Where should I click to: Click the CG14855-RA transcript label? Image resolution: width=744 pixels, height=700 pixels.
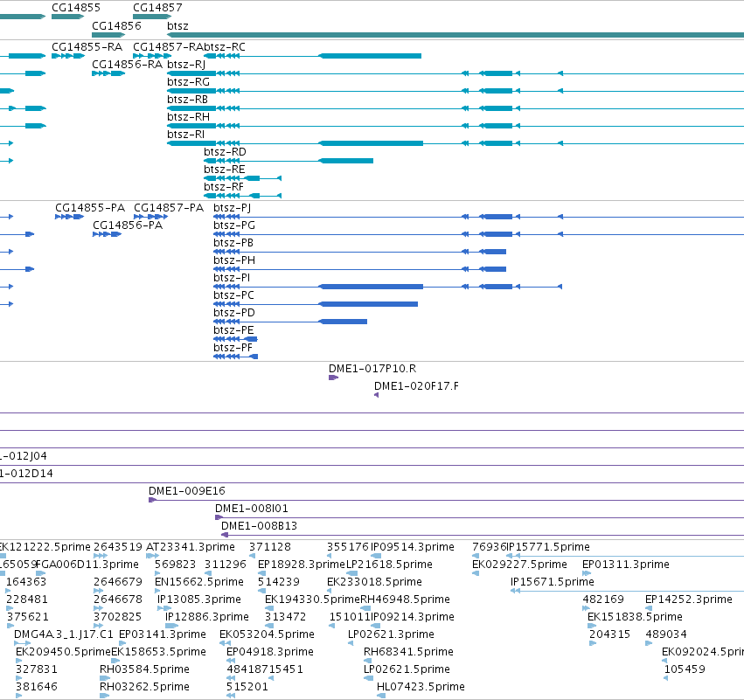point(87,47)
